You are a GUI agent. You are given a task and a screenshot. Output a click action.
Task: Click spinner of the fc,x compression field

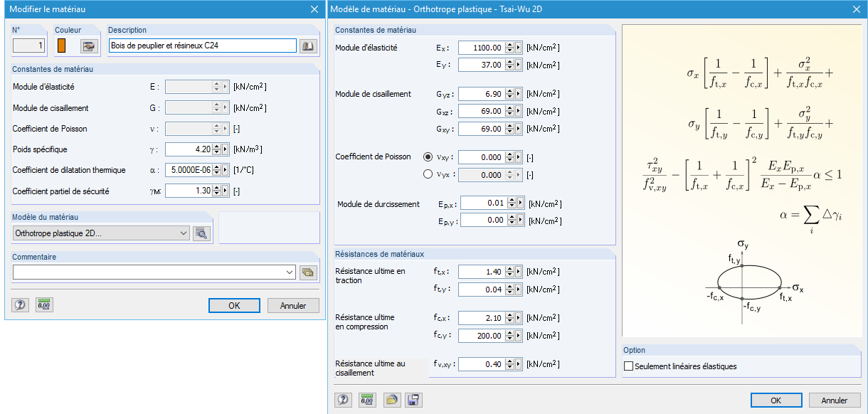pos(510,318)
